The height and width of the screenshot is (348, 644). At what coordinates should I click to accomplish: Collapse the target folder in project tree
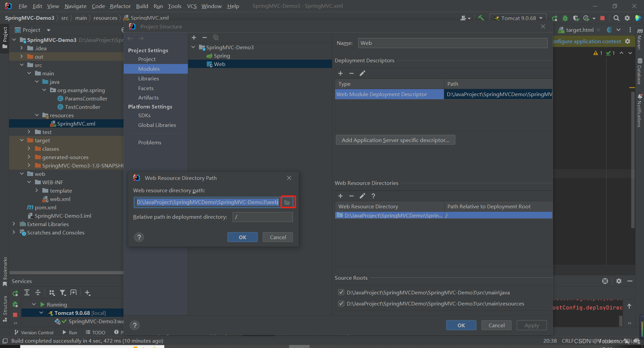pos(22,140)
